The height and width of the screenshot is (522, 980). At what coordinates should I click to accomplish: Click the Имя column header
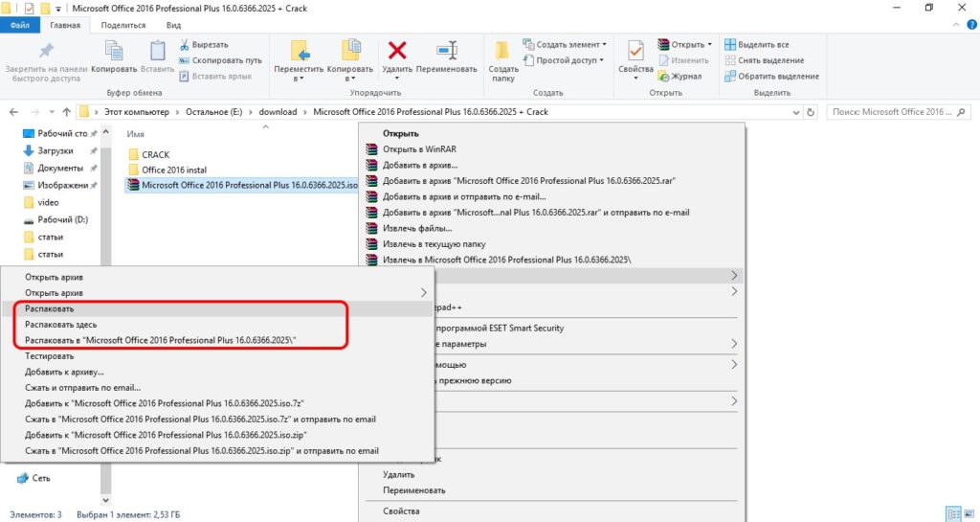tap(136, 134)
